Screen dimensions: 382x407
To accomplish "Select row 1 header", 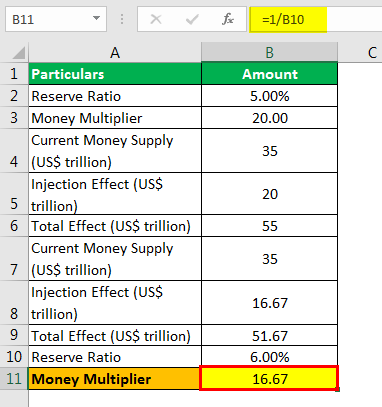I will coord(14,74).
